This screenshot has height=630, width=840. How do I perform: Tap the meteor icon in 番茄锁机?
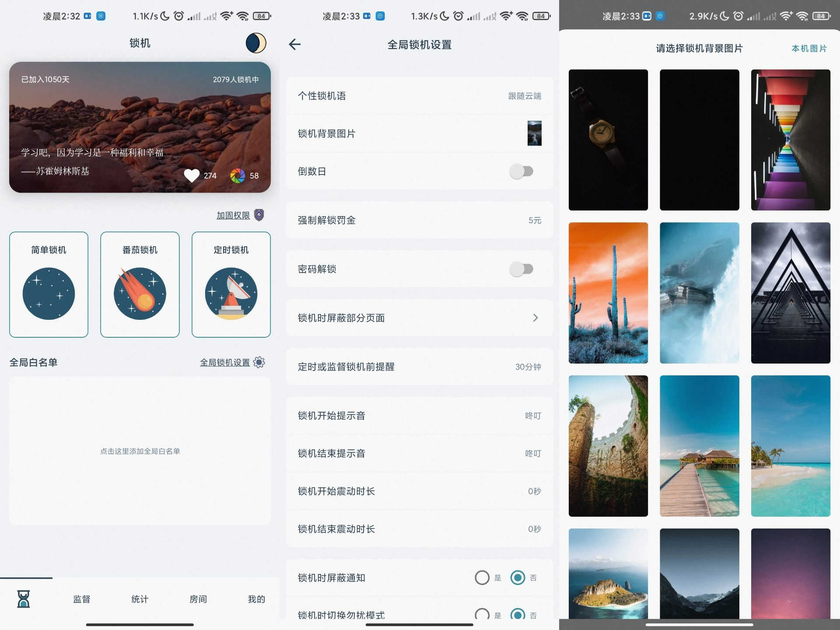(140, 294)
